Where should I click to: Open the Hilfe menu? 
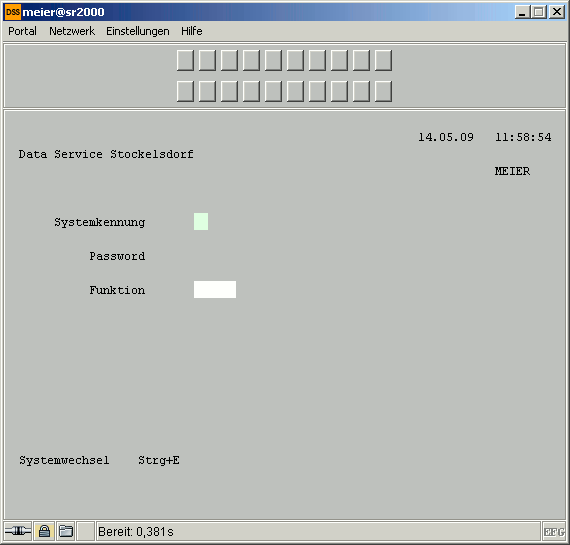192,31
